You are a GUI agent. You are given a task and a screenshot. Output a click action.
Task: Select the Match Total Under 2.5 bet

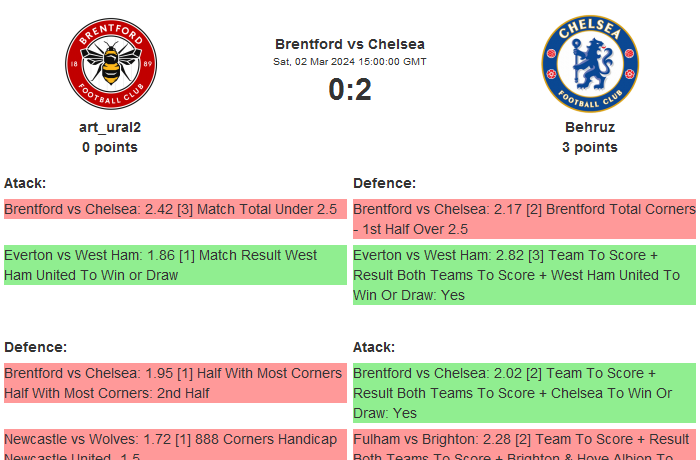[175, 209]
